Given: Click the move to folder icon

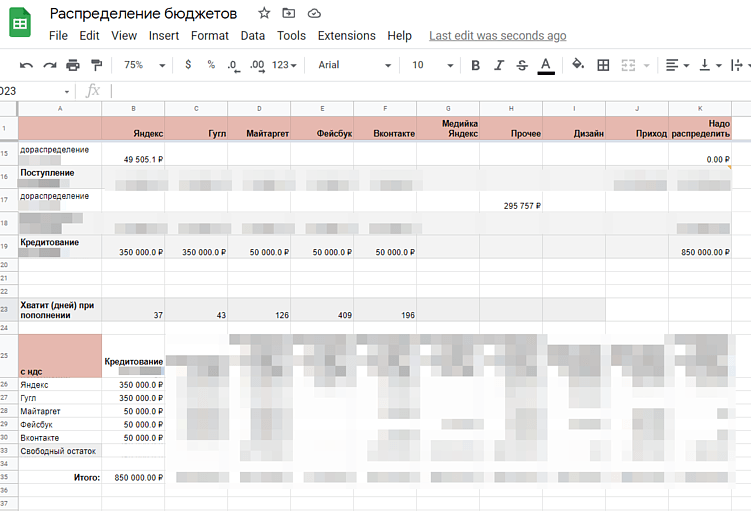Looking at the screenshot, I should coord(289,13).
